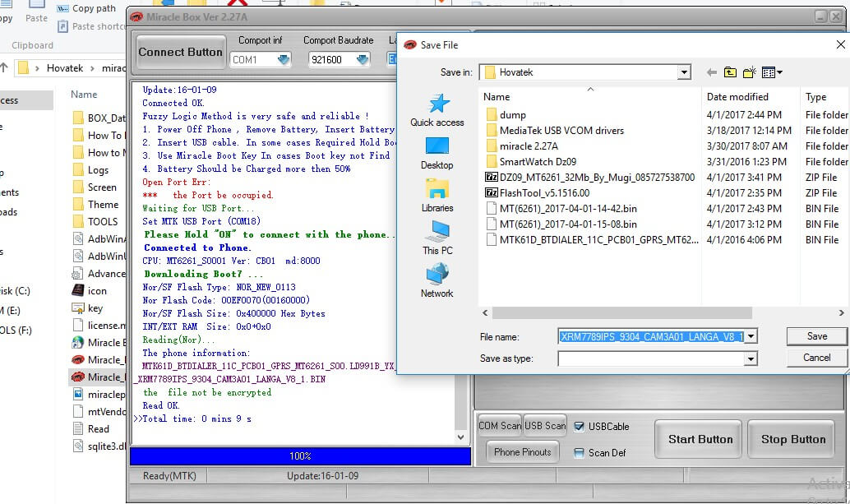This screenshot has height=504, width=850.
Task: Expand the Save in Hovatek dropdown
Action: click(684, 72)
